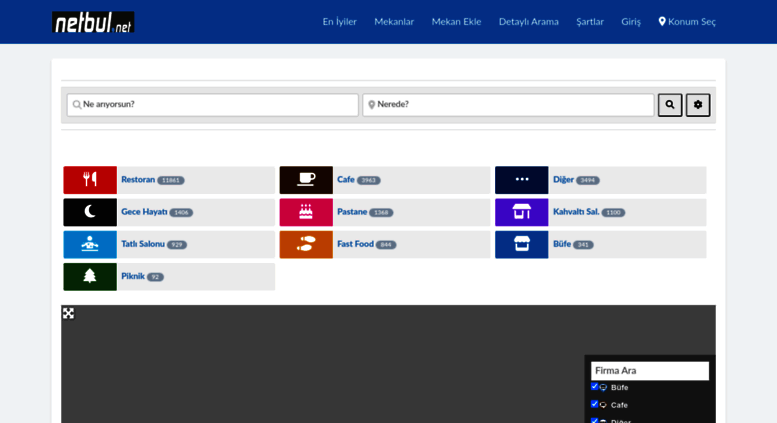Toggle fullscreen map expand icon
Image resolution: width=777 pixels, height=423 pixels.
(68, 313)
